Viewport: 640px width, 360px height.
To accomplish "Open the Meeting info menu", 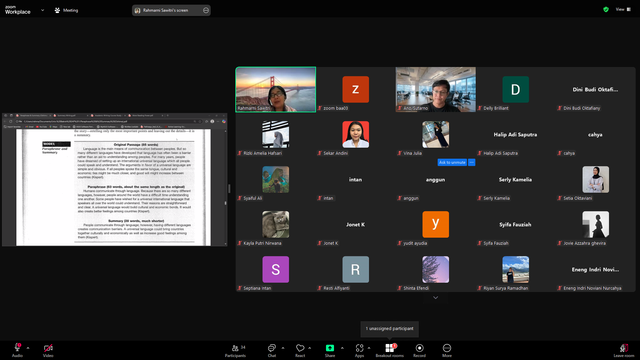I will [66, 10].
